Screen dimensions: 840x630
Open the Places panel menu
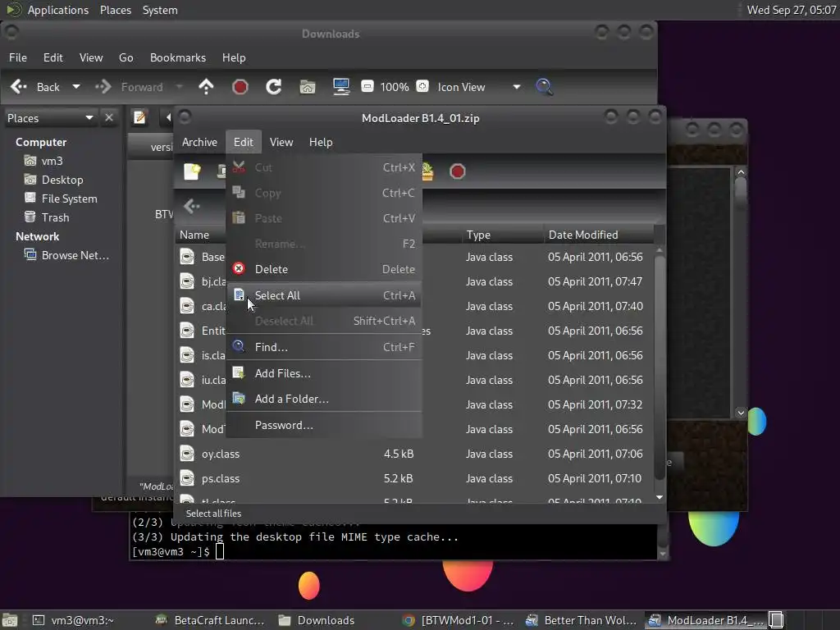point(116,10)
